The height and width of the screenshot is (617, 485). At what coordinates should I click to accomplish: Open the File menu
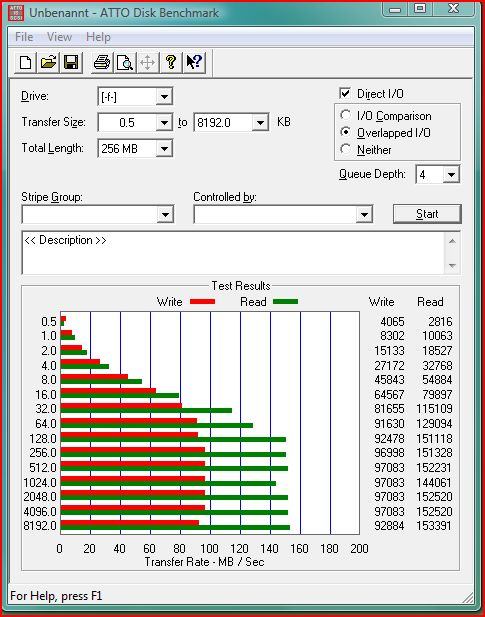click(x=24, y=37)
